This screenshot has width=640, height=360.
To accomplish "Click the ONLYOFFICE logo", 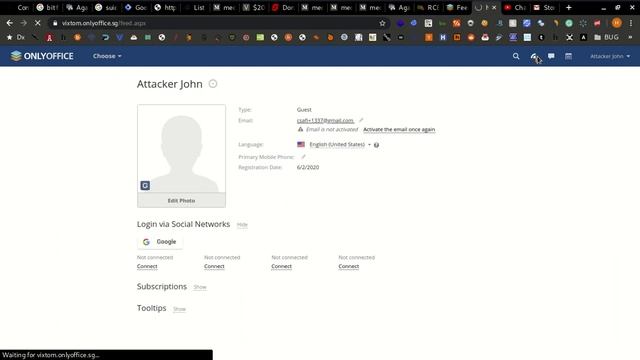I will pyautogui.click(x=42, y=56).
